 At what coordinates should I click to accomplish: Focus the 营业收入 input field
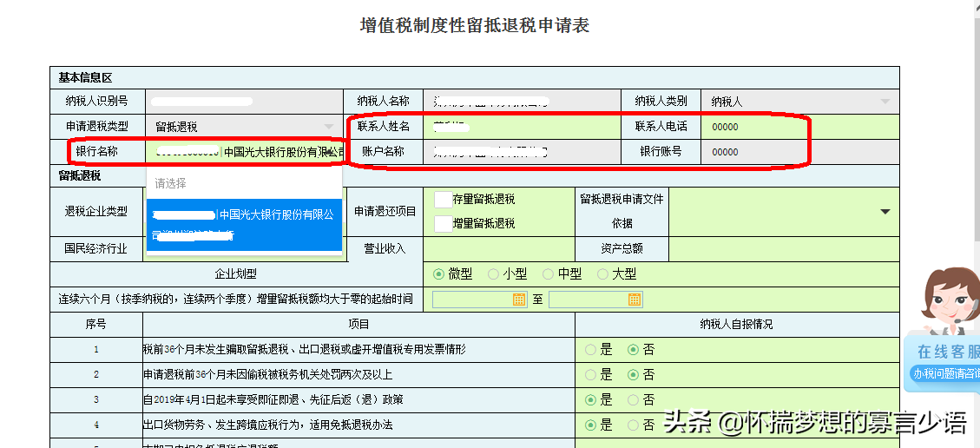point(498,248)
